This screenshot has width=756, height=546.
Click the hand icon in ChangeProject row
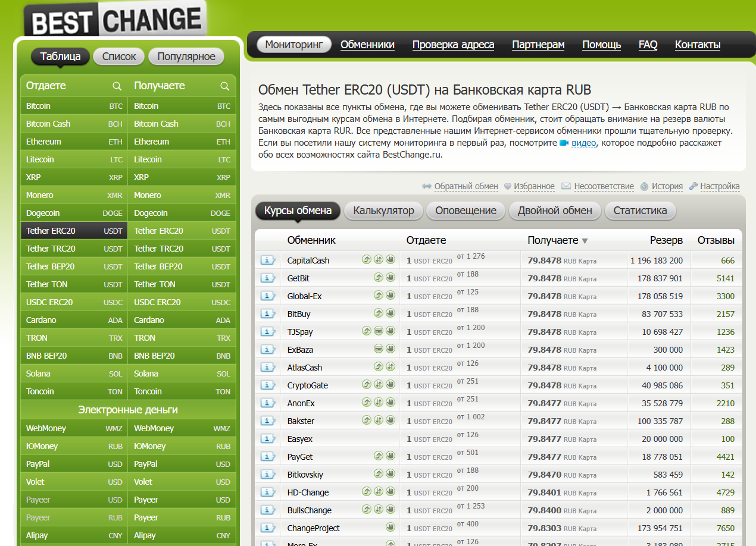coord(391,527)
